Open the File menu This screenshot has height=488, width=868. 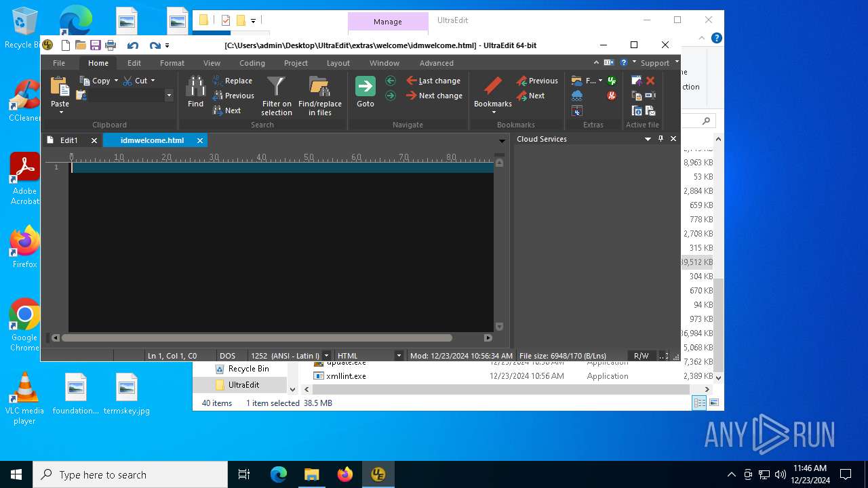click(59, 63)
